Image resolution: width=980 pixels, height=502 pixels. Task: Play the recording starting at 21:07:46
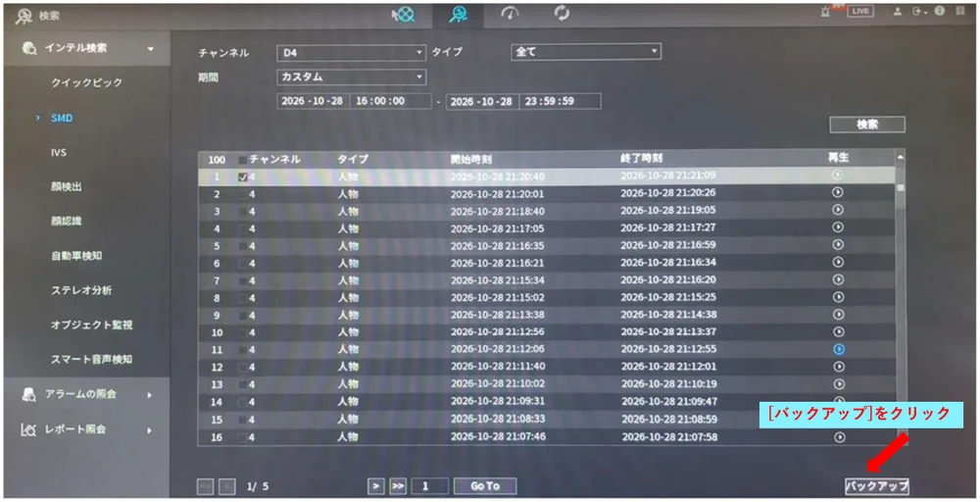840,437
